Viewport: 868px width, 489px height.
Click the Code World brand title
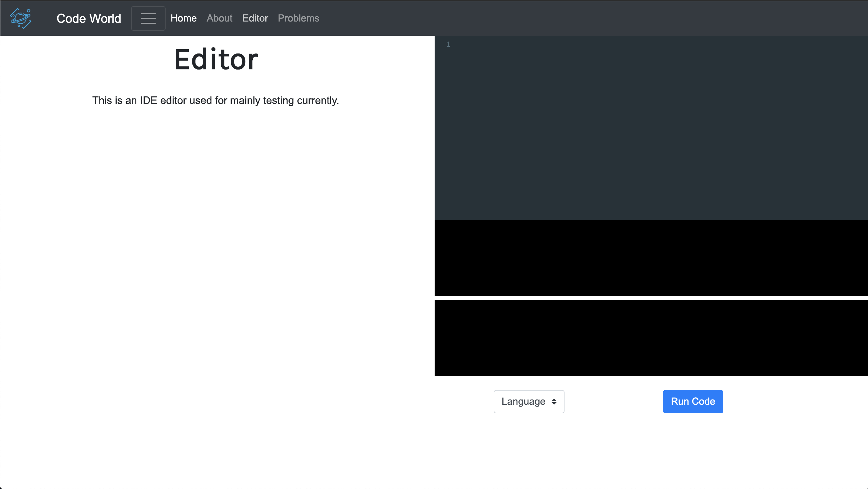[89, 18]
